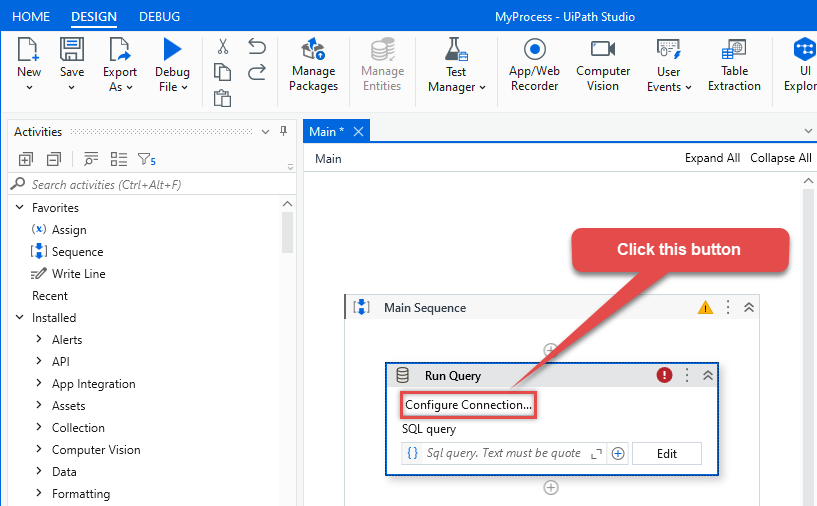Open User Events tool
The image size is (817, 506).
pos(669,65)
